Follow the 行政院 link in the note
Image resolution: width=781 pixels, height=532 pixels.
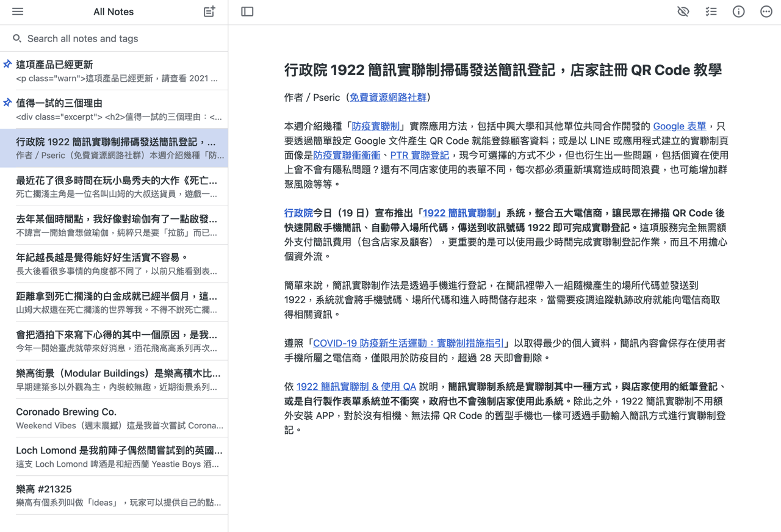coord(298,213)
